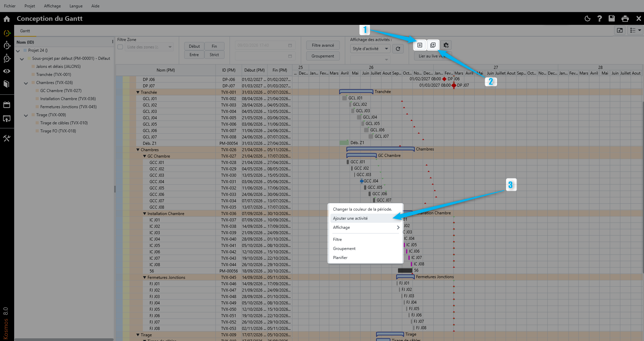The width and height of the screenshot is (644, 341).
Task: Open the gear refresh settings icon
Action: click(x=446, y=45)
